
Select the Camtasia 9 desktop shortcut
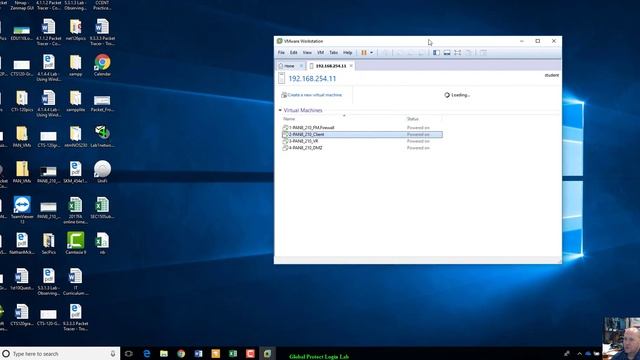click(x=76, y=243)
